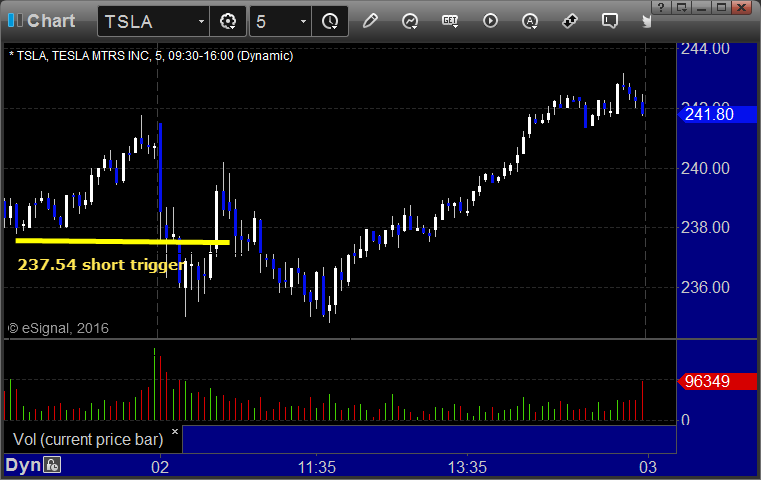Click the 96349 volume value marker
Screen dimensions: 761x480
point(717,381)
